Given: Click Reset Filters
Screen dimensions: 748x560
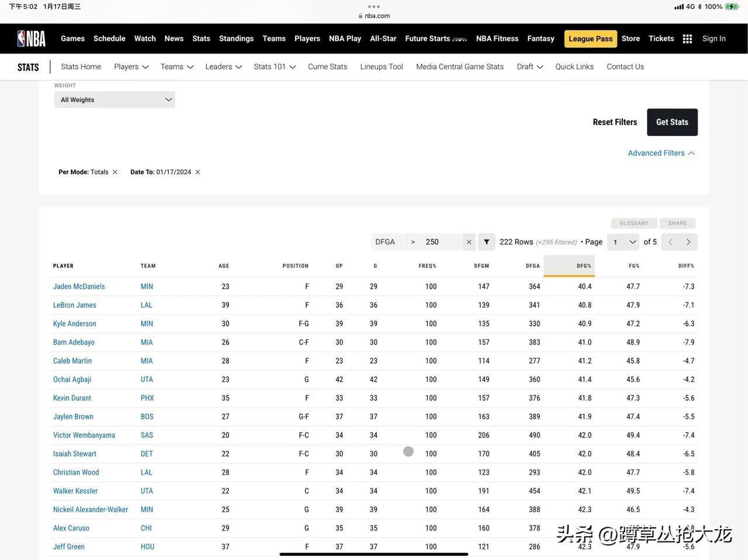Looking at the screenshot, I should [x=615, y=122].
